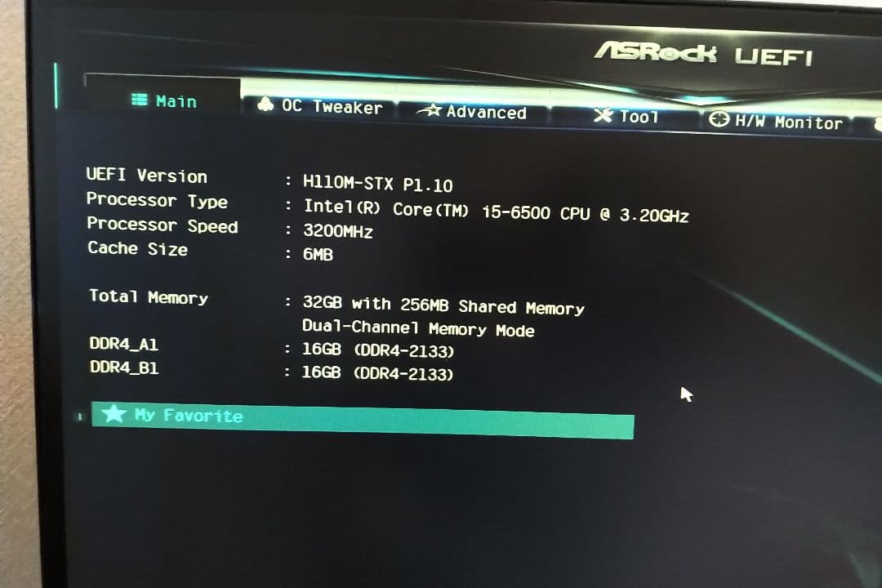Click the partially visible tab at screen edge
Image resolution: width=882 pixels, height=588 pixels.
[x=876, y=122]
